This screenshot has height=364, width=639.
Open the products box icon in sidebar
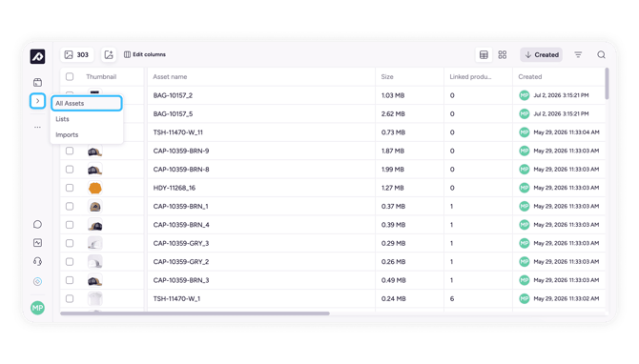point(37,82)
